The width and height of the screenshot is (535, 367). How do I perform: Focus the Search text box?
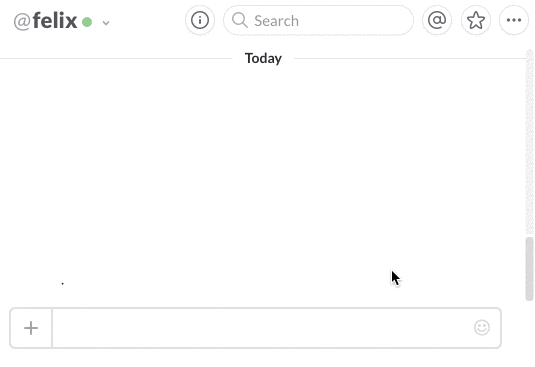pos(318,20)
